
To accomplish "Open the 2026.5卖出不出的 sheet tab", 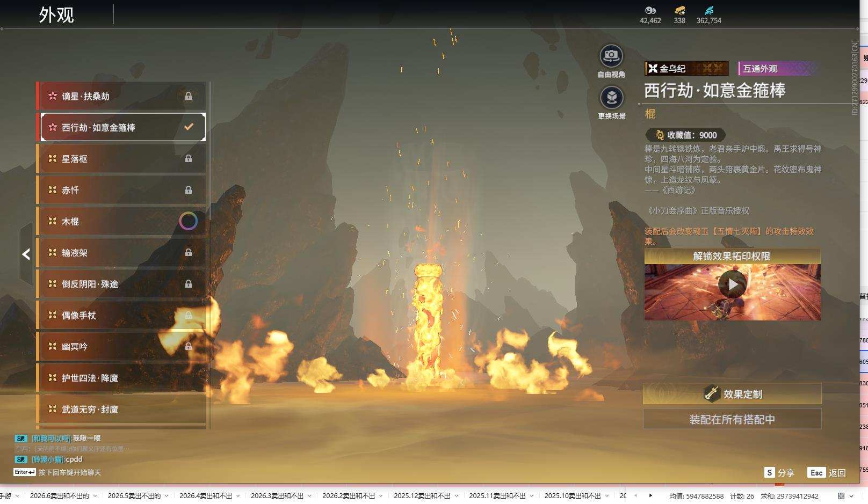I will (x=134, y=495).
